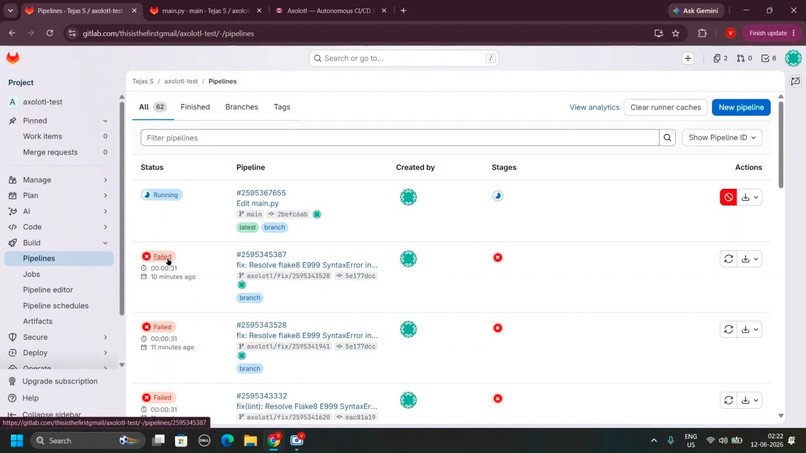The image size is (806, 453).
Task: Expand the Manage sidebar section
Action: (59, 180)
